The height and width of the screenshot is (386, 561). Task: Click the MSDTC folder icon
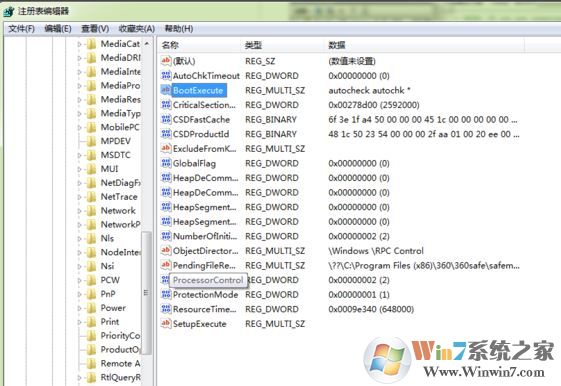(x=92, y=155)
